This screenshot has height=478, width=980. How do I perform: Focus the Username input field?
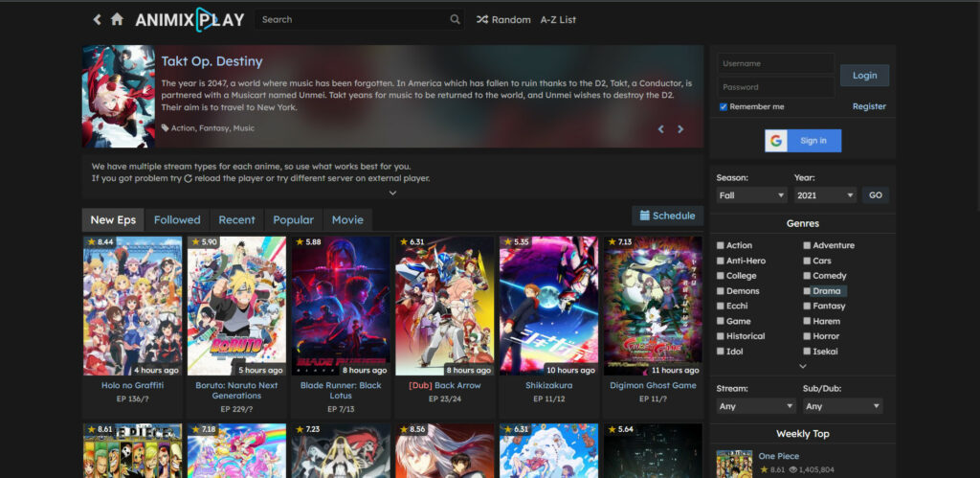coord(775,63)
